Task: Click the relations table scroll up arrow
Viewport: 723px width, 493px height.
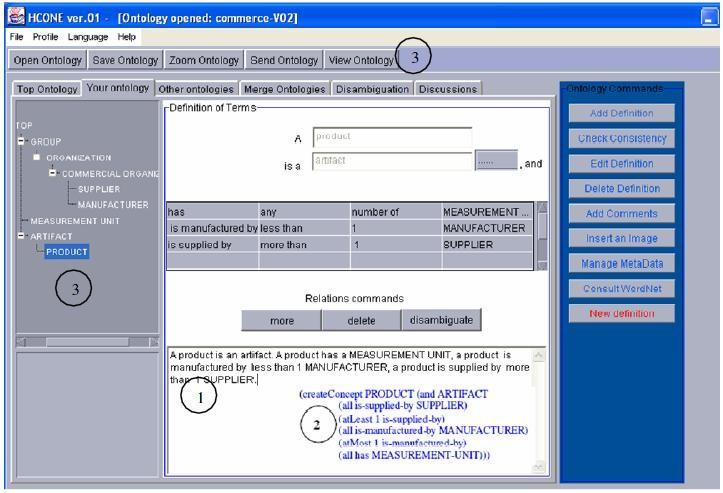Action: (542, 207)
